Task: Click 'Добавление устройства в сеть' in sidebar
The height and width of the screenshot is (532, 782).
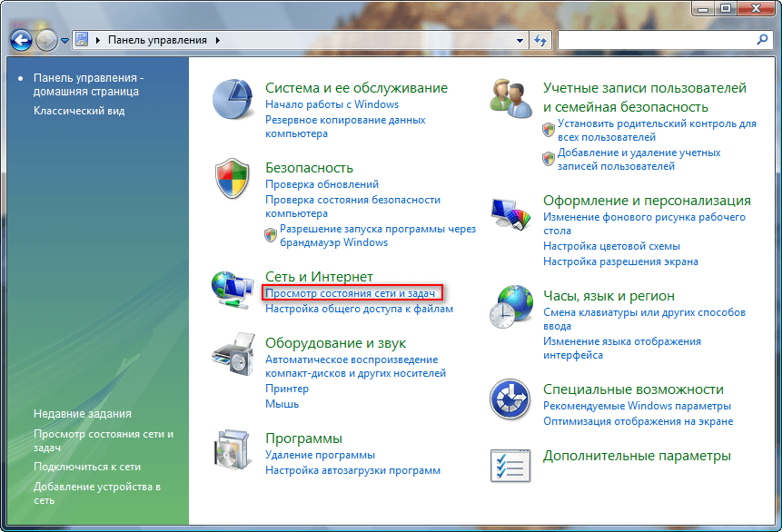Action: click(97, 493)
